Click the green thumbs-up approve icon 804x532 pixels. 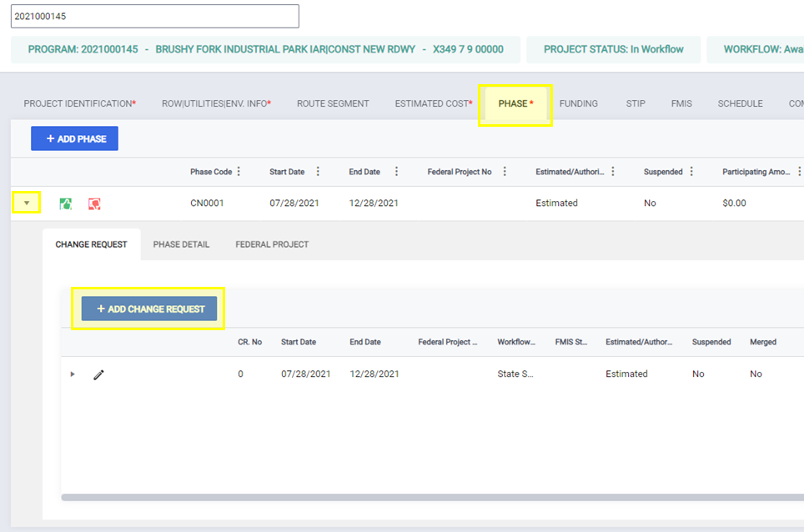point(66,204)
